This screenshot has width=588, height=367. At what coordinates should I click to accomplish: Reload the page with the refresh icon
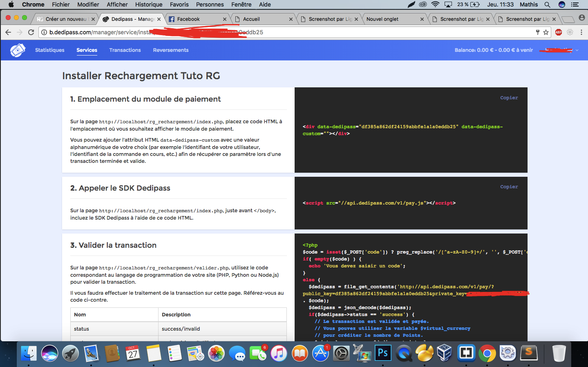point(31,32)
